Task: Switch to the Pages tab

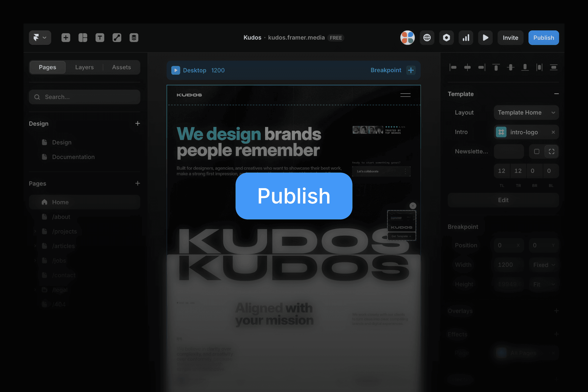Action: click(48, 67)
